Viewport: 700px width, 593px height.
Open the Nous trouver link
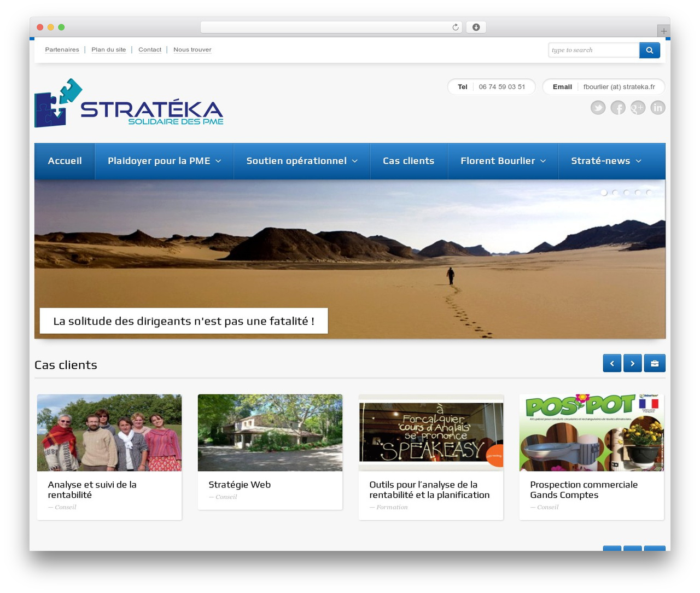coord(192,50)
